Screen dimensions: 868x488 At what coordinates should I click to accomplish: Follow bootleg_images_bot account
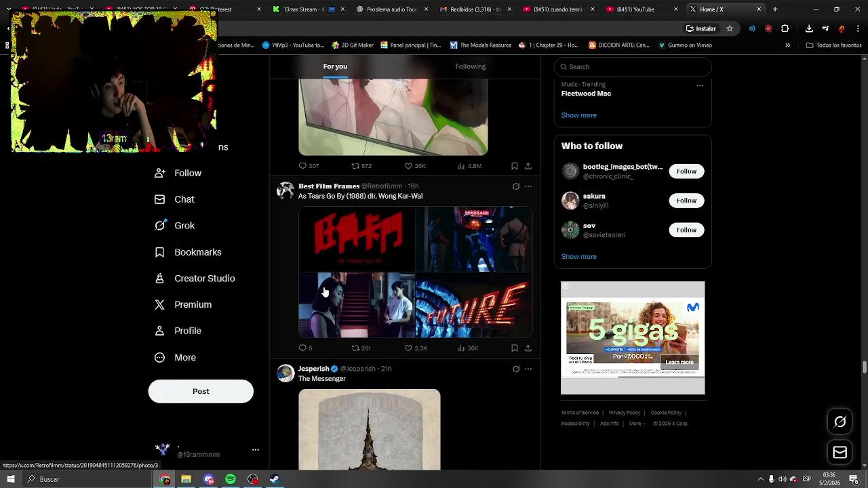[686, 171]
